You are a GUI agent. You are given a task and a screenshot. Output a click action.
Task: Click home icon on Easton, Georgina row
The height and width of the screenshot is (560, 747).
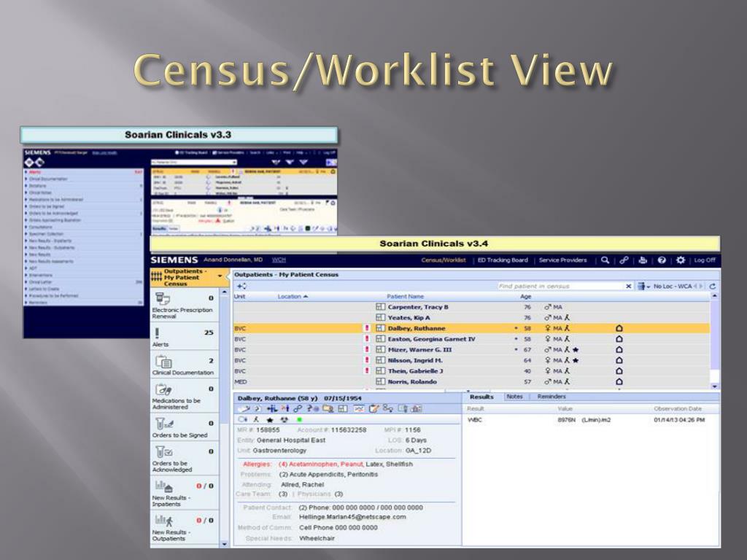coord(619,339)
